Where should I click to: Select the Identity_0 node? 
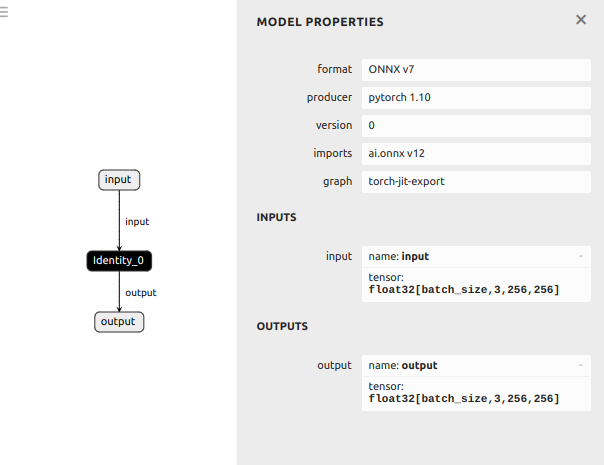119,261
